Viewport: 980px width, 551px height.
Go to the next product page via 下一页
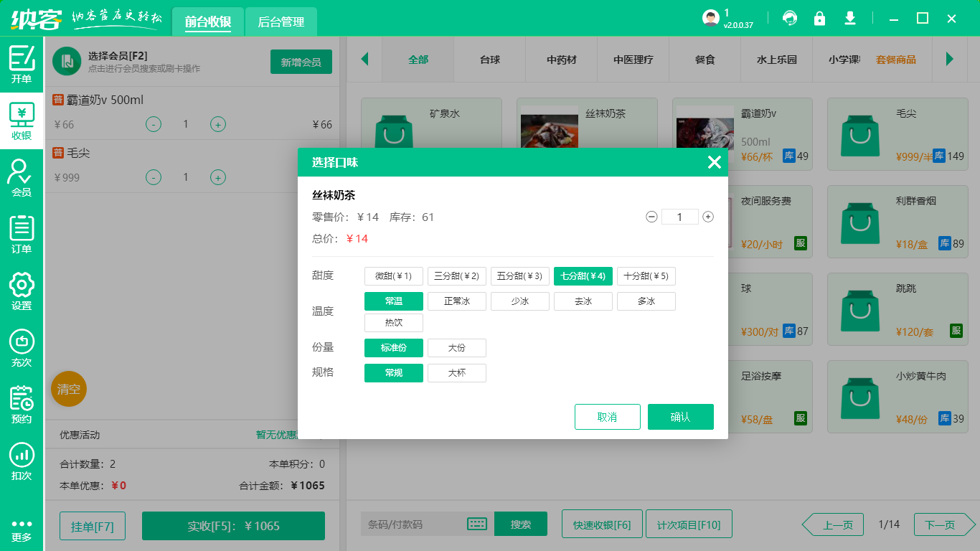(942, 524)
